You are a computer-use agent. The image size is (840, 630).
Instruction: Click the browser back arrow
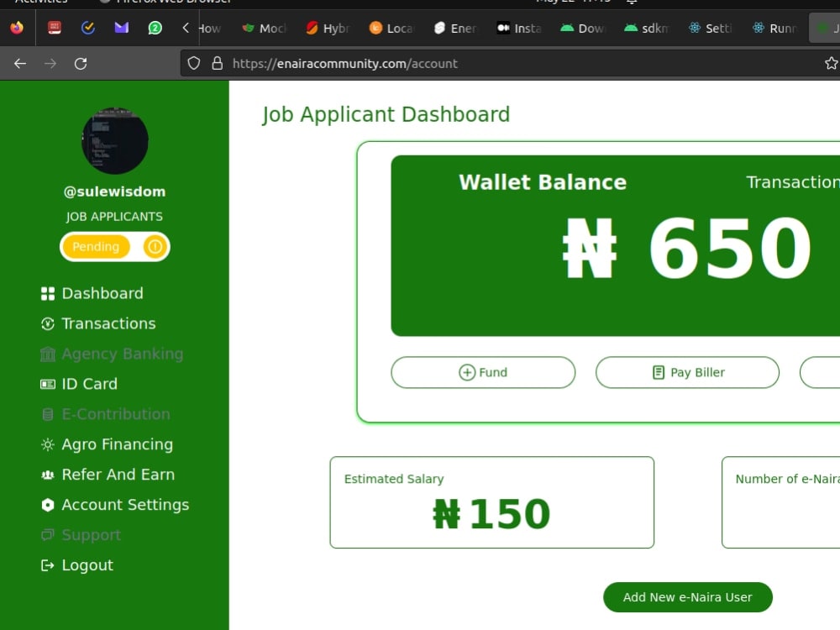[x=20, y=64]
